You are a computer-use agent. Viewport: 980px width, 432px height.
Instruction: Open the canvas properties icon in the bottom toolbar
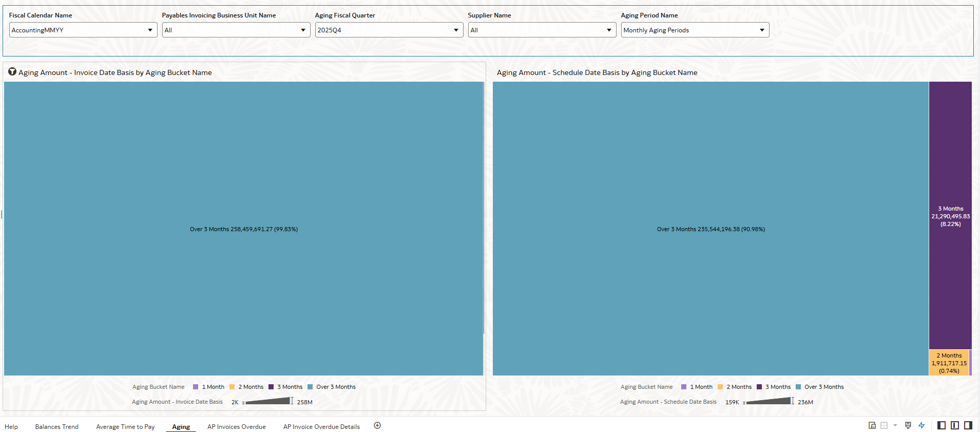872,425
